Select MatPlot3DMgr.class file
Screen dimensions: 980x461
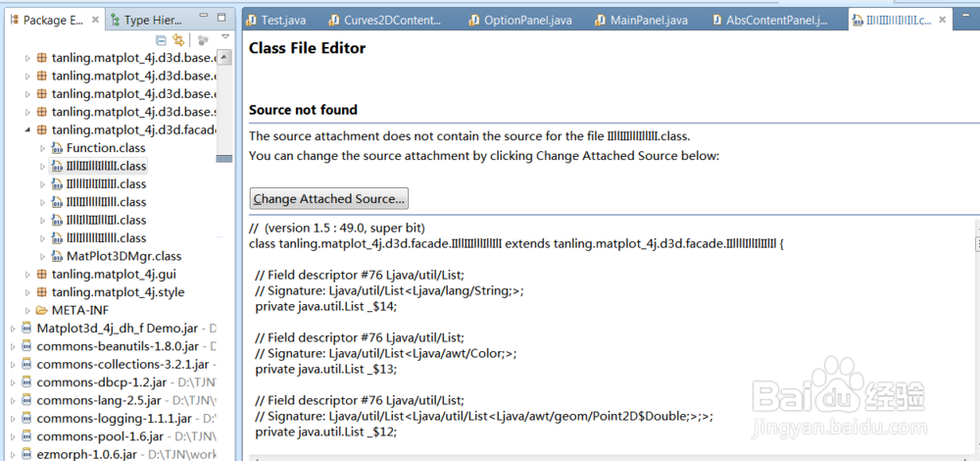[115, 256]
